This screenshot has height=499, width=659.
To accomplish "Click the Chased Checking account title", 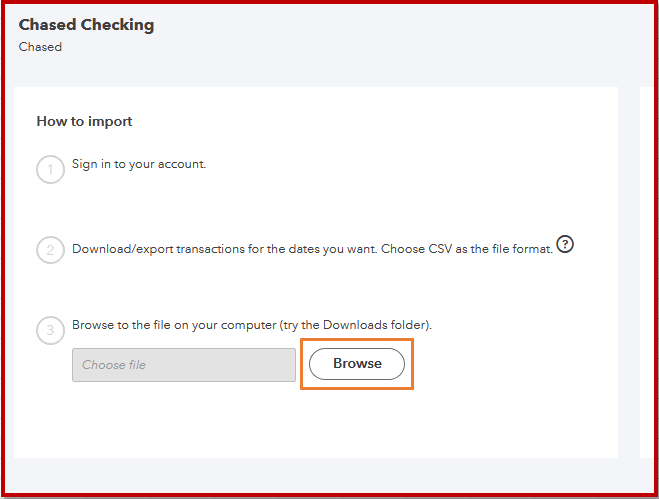I will click(86, 25).
